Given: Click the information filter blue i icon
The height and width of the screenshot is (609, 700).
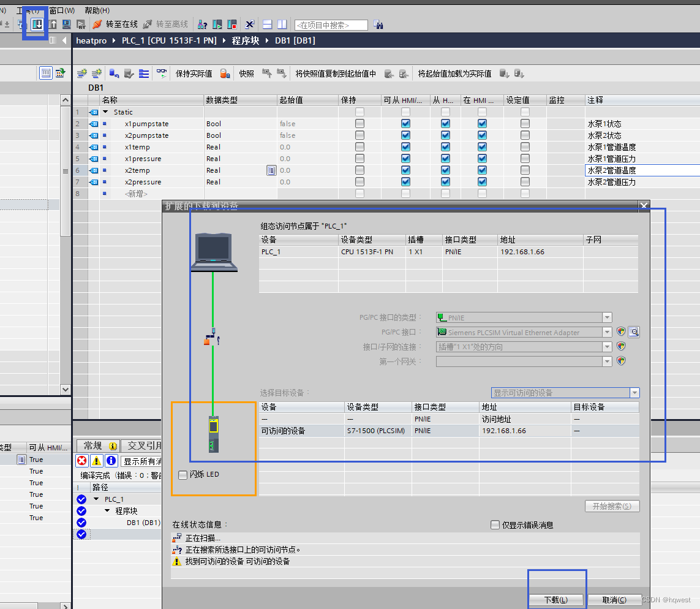Looking at the screenshot, I should 111,461.
